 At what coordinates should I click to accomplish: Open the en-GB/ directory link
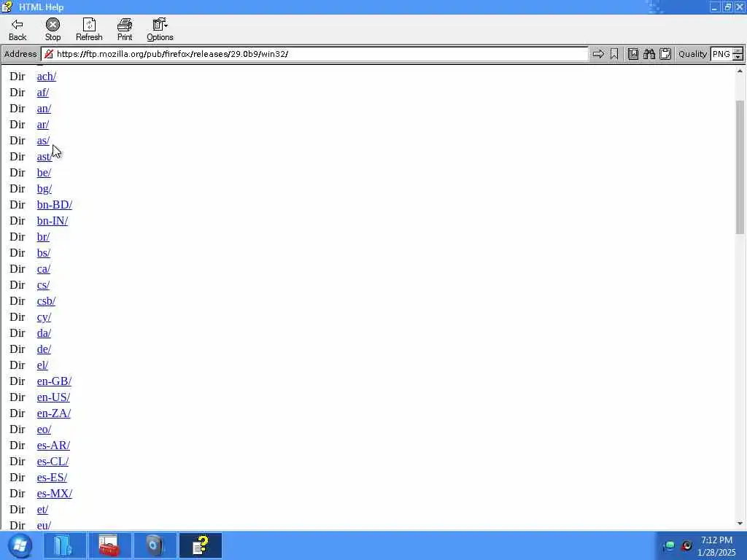pos(54,381)
